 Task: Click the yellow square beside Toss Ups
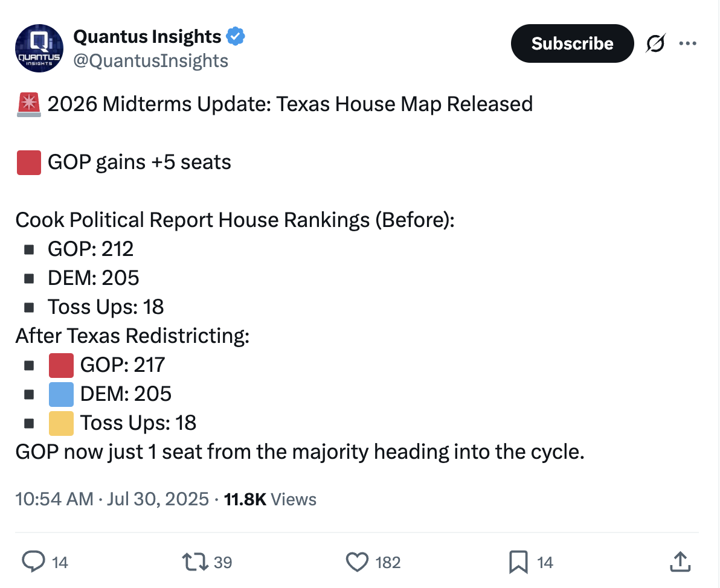[61, 423]
